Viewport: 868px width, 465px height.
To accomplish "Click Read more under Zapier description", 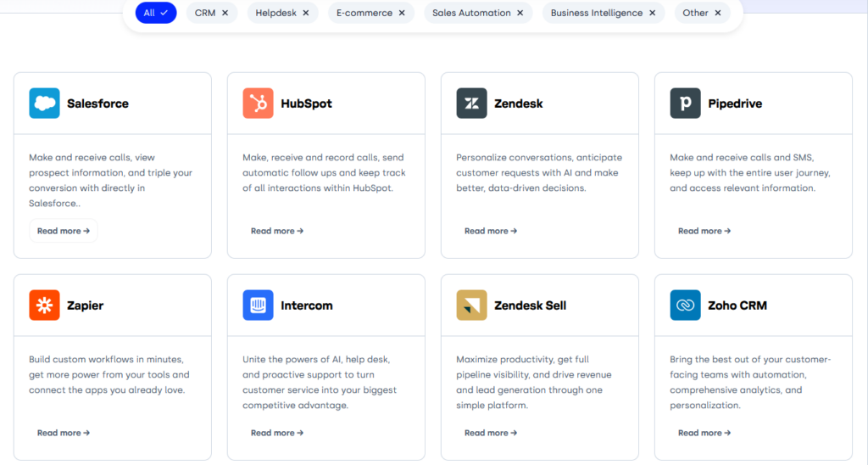I will 64,433.
